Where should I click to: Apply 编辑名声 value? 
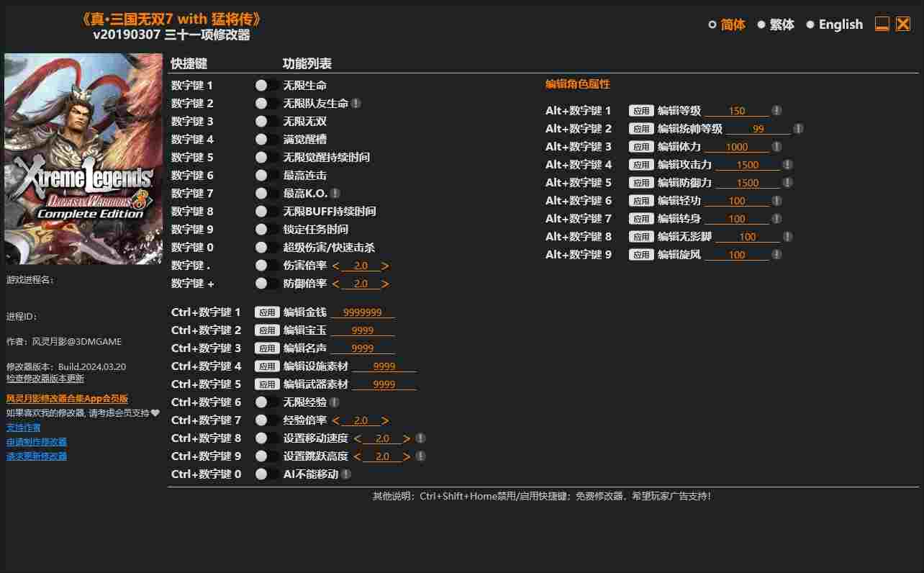coord(268,348)
